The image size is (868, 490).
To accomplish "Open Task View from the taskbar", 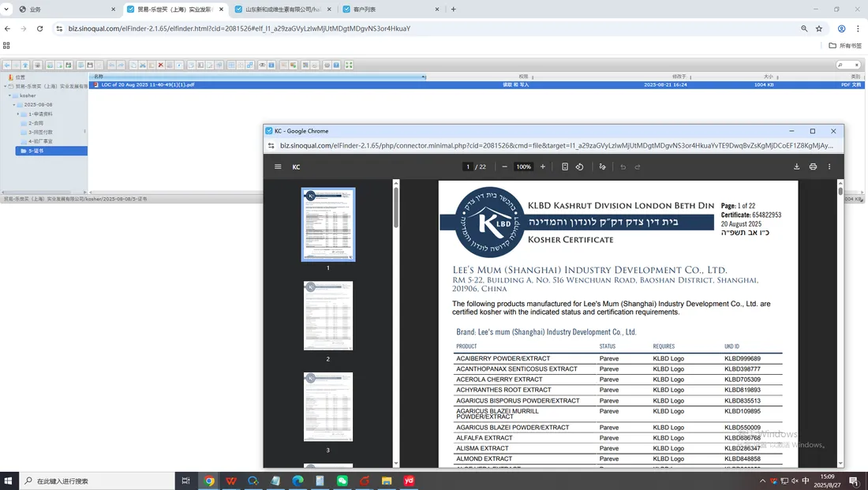I will 186,481.
